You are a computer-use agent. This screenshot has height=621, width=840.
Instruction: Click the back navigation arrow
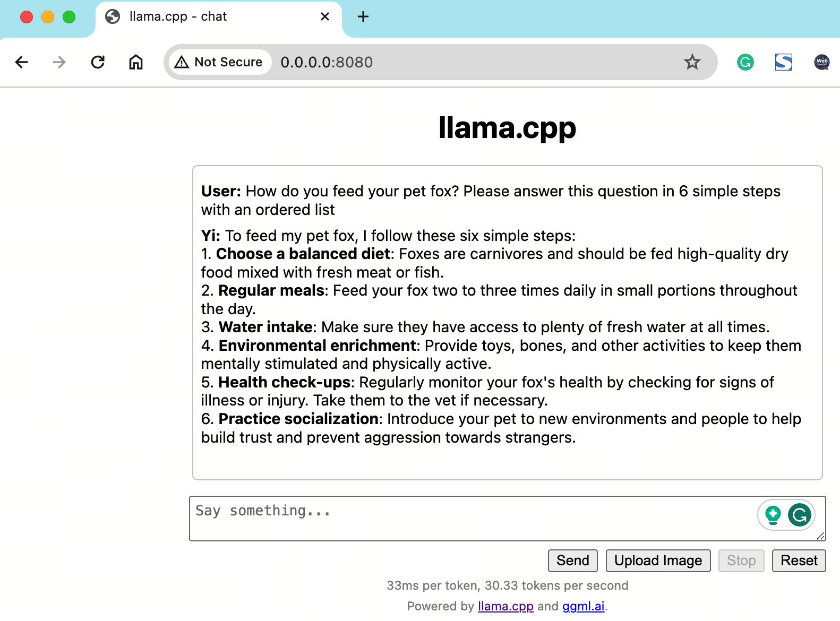[21, 62]
